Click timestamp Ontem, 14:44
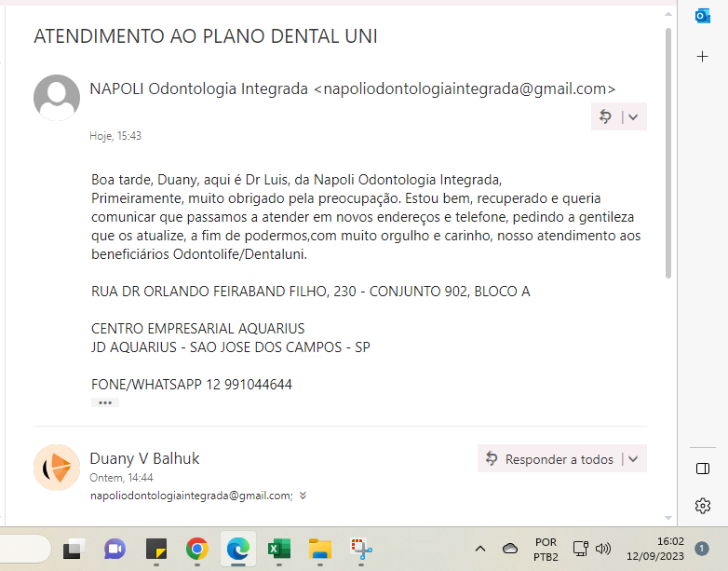728x571 pixels. coord(121,478)
